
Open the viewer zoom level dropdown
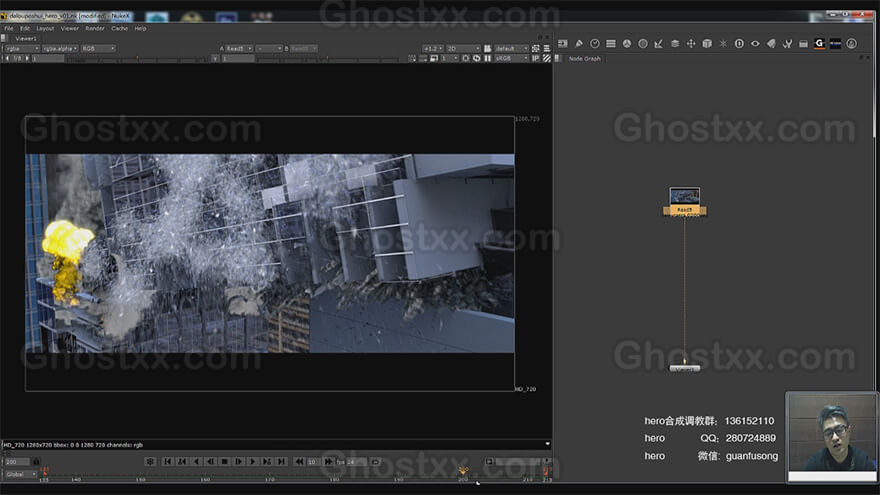click(433, 48)
